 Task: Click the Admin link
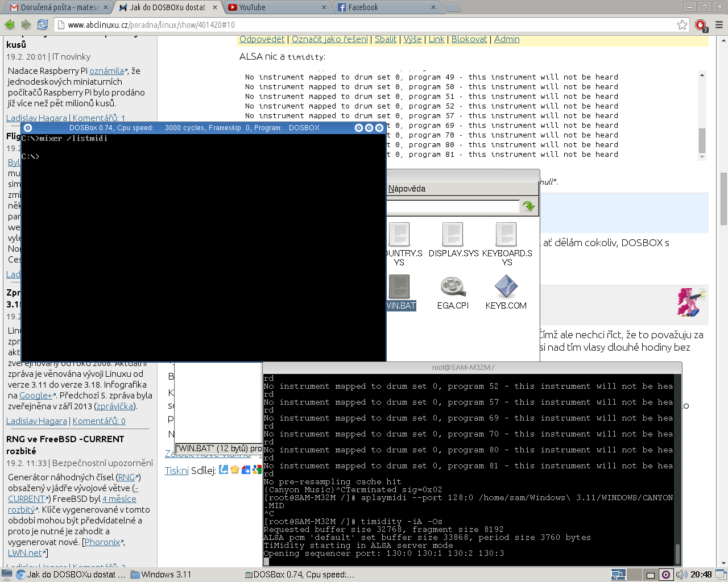[507, 39]
